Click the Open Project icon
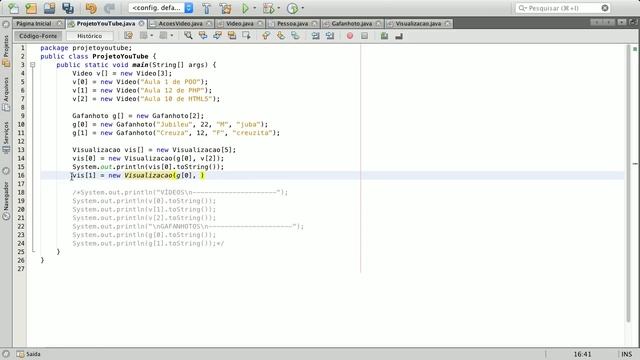This screenshot has width=640, height=360. (x=49, y=8)
